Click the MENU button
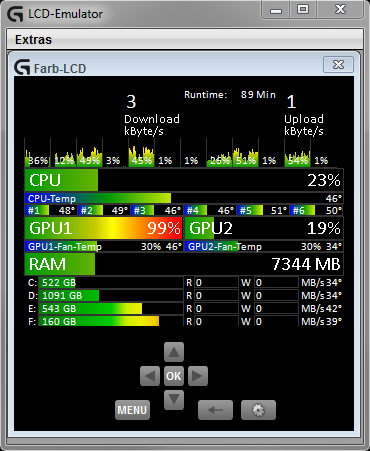 (132, 410)
